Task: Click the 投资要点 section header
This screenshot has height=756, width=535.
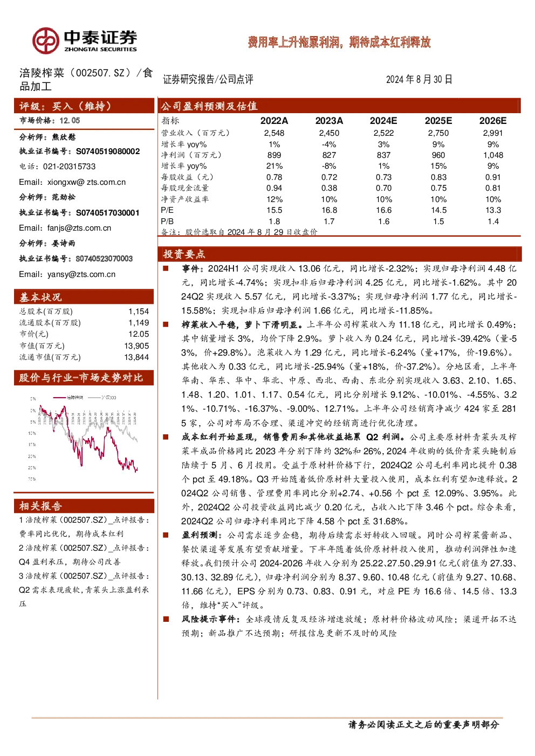Action: (339, 254)
